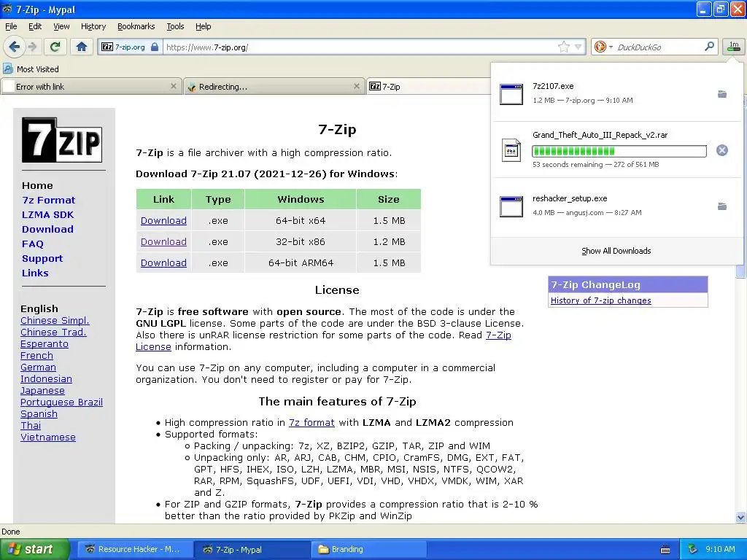
Task: Switch to the Error with link tab
Action: tap(90, 87)
